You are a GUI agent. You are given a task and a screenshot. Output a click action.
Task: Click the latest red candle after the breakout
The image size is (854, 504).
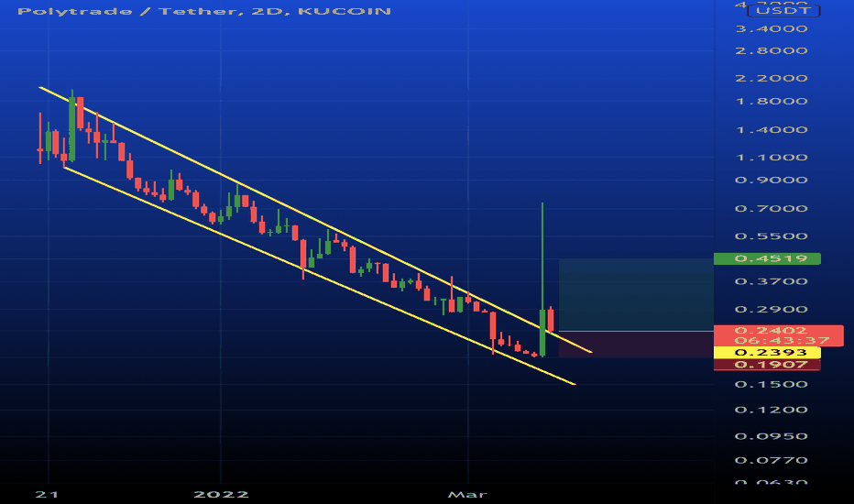pyautogui.click(x=552, y=320)
